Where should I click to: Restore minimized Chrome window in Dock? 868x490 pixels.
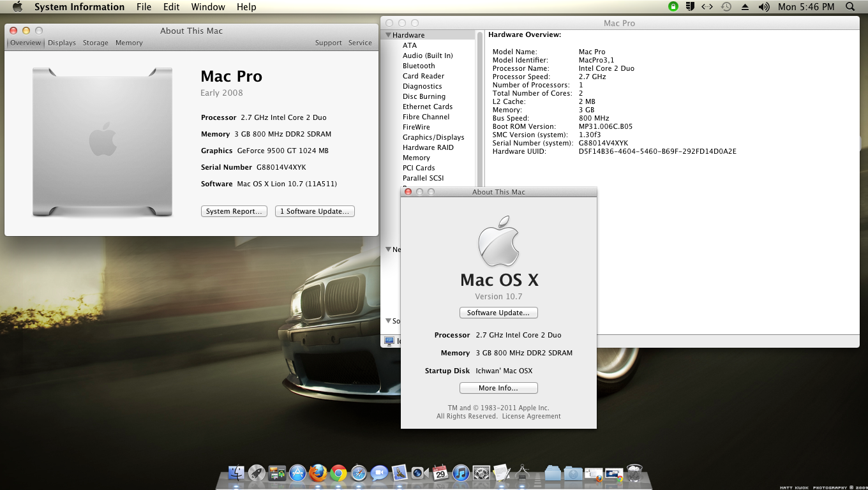tap(614, 473)
